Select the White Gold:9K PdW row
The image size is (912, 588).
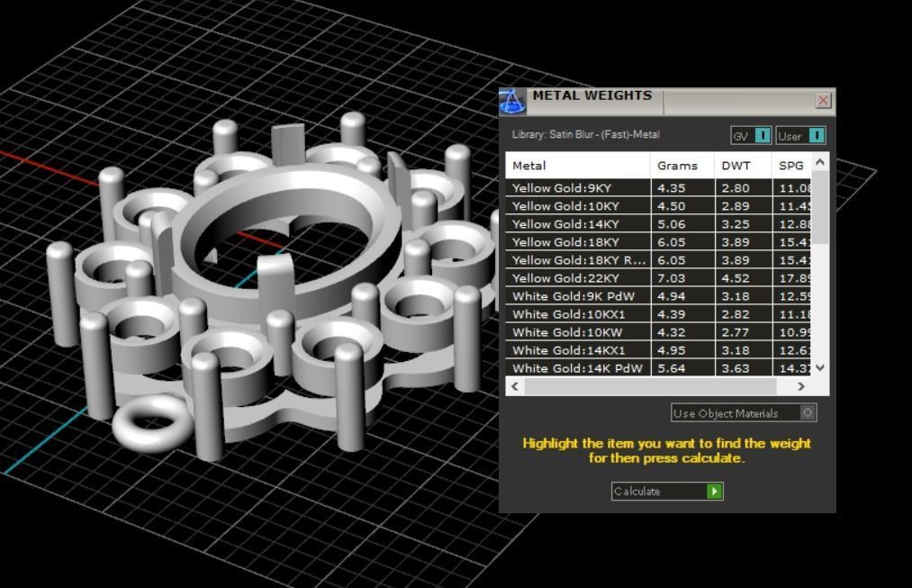tap(658, 296)
